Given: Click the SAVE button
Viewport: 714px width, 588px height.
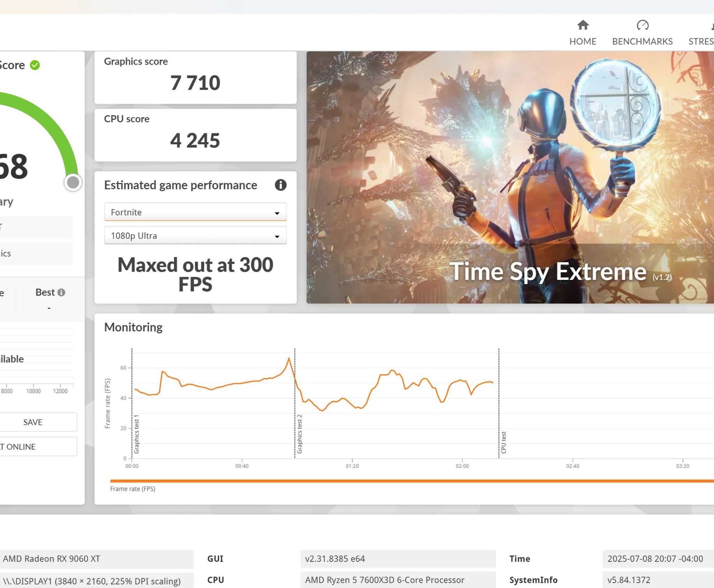Looking at the screenshot, I should pos(33,422).
